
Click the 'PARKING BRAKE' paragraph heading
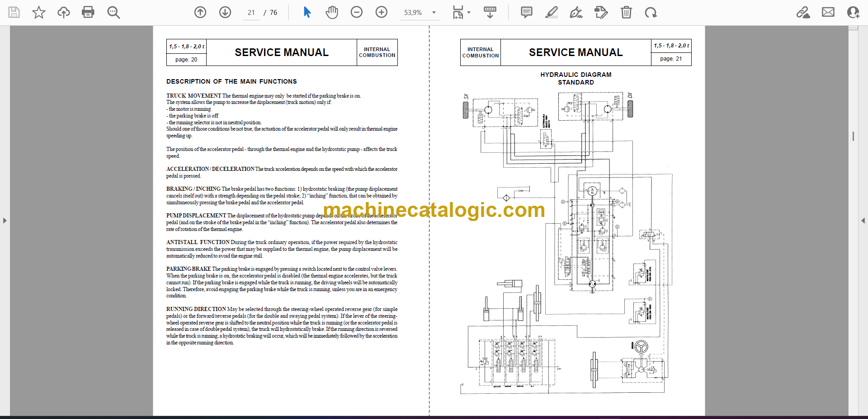(189, 269)
